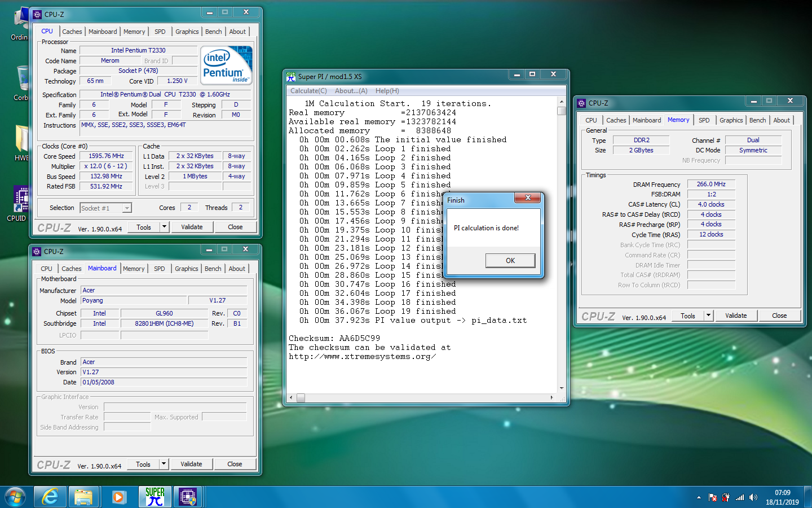This screenshot has width=812, height=508.
Task: Expand Tools dropdown arrow in Memory window
Action: point(708,316)
